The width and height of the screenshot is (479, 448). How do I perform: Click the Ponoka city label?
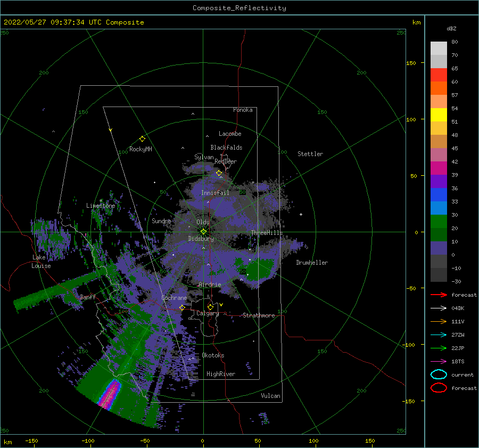(243, 110)
